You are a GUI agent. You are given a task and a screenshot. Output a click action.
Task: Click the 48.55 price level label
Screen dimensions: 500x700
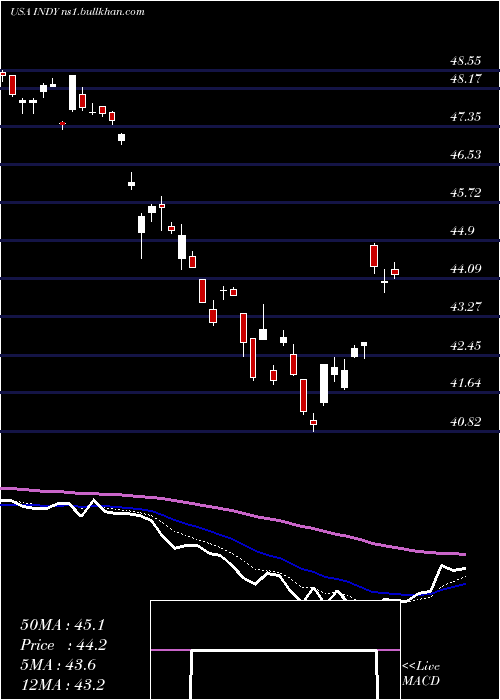(465, 60)
